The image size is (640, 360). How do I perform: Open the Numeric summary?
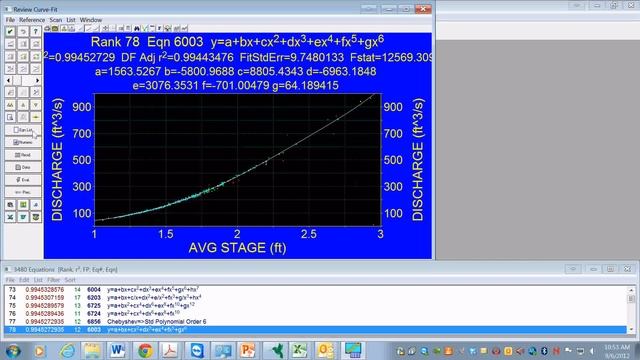coord(23,142)
